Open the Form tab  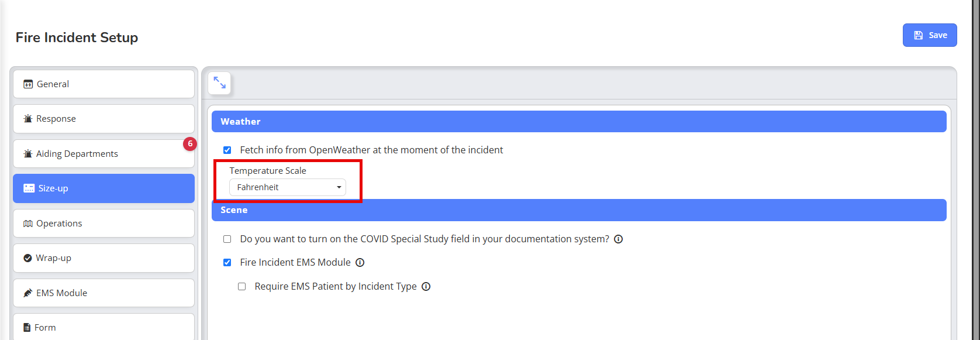tap(103, 327)
